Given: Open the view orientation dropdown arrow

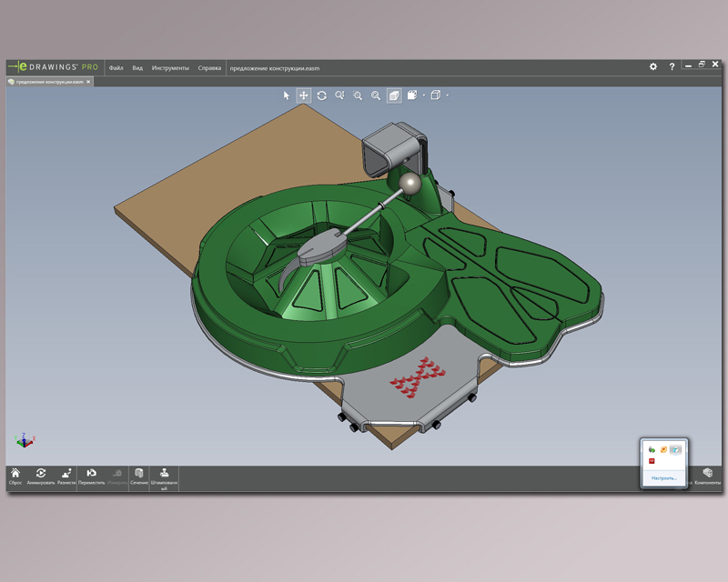Looking at the screenshot, I should 424,95.
